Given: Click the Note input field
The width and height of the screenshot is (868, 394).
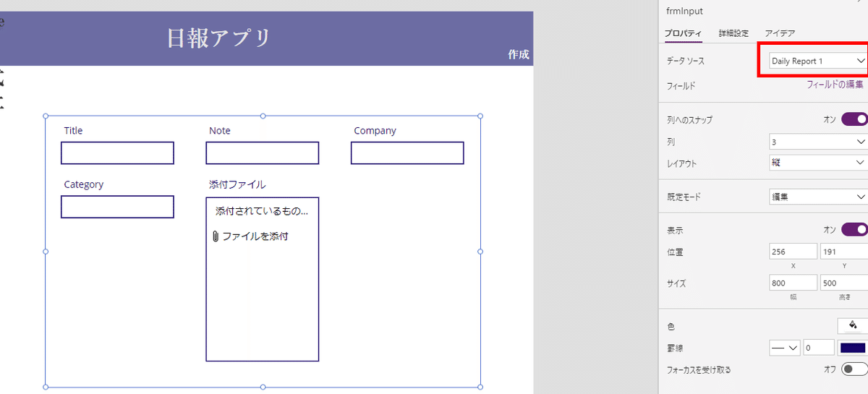Looking at the screenshot, I should click(263, 153).
